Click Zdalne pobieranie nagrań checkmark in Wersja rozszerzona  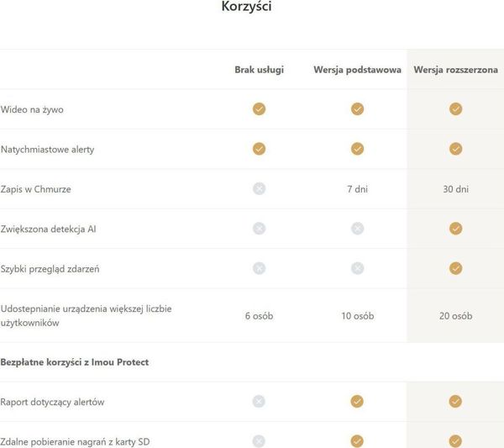tap(455, 441)
